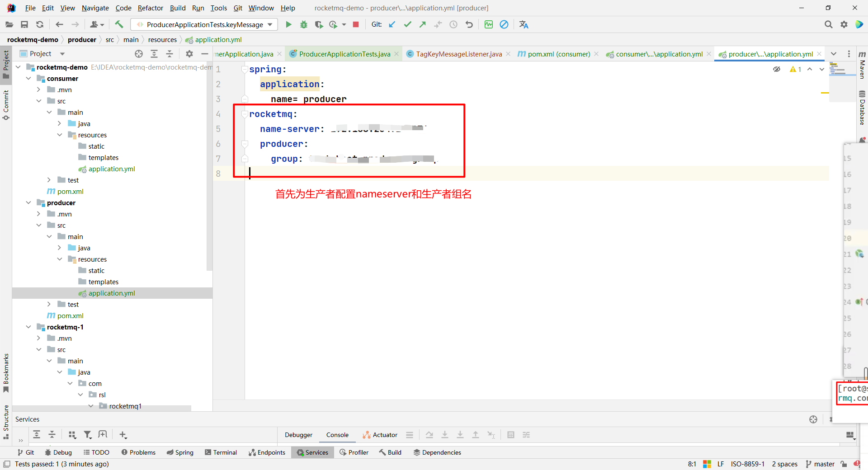
Task: Open the Navigate menu
Action: tap(95, 8)
